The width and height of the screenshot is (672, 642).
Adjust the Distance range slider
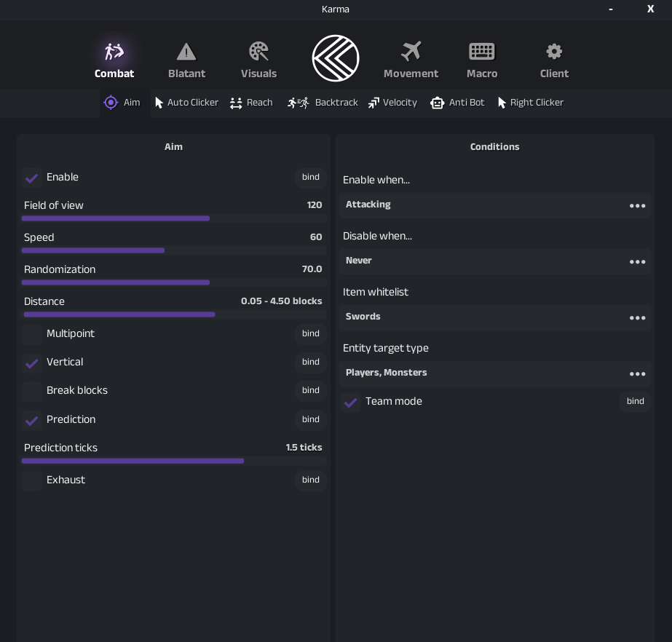pyautogui.click(x=174, y=315)
